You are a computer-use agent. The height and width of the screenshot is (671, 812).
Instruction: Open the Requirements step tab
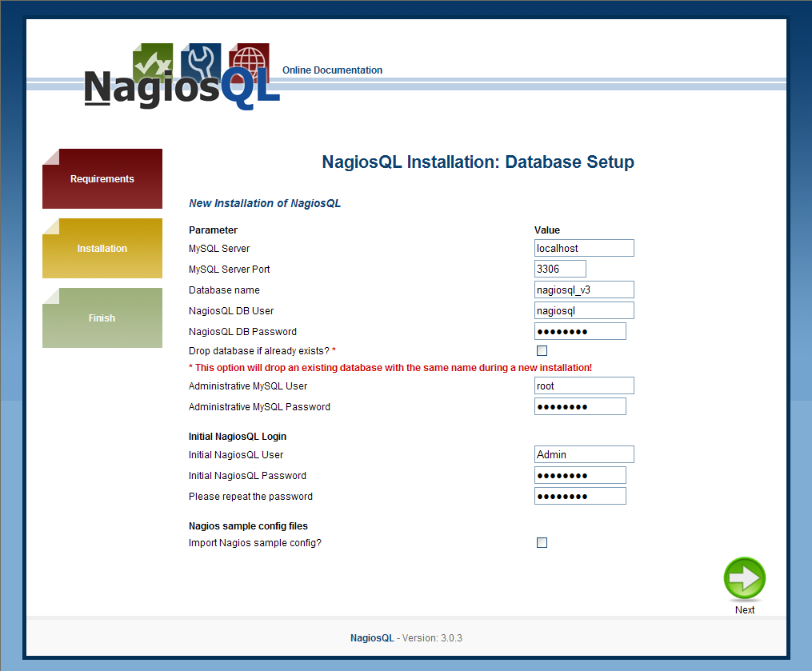[x=102, y=178]
